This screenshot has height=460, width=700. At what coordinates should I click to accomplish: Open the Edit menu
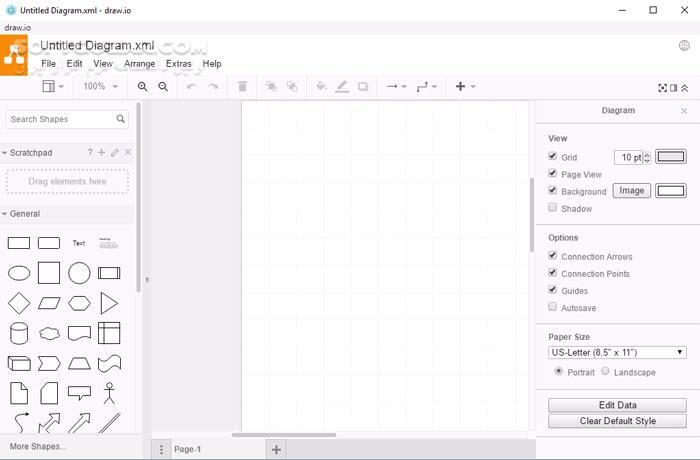pyautogui.click(x=74, y=64)
